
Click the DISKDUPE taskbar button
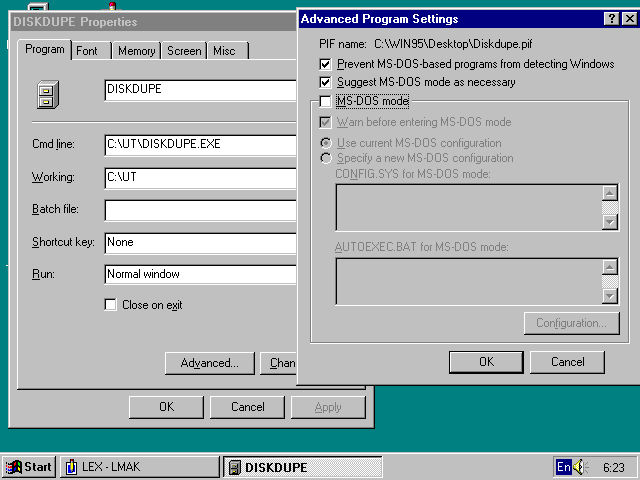click(302, 467)
